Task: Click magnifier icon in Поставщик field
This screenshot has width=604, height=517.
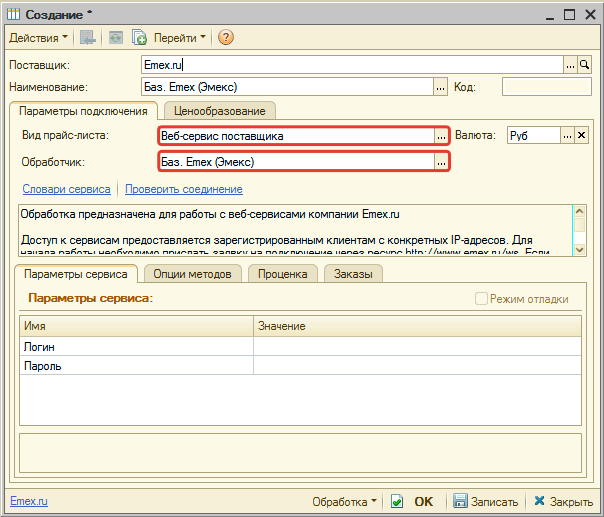Action: click(584, 65)
